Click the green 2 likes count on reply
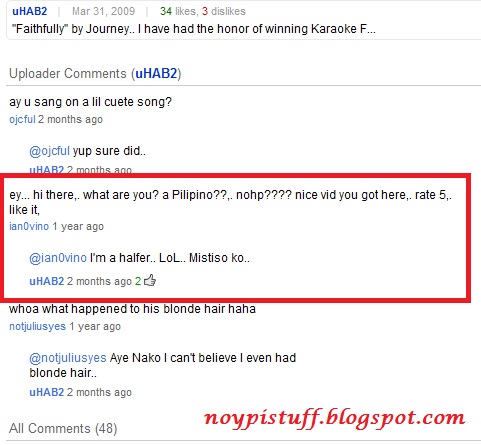This screenshot has width=481, height=445. click(x=138, y=281)
